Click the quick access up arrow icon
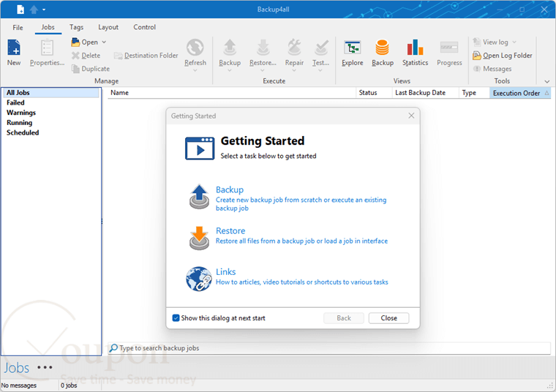This screenshot has width=556, height=392. pyautogui.click(x=34, y=10)
